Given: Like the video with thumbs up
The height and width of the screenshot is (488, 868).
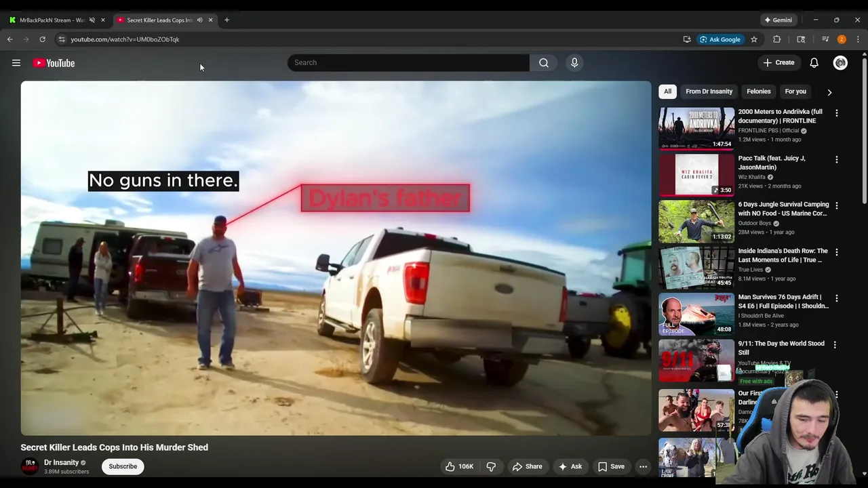Looking at the screenshot, I should [459, 466].
